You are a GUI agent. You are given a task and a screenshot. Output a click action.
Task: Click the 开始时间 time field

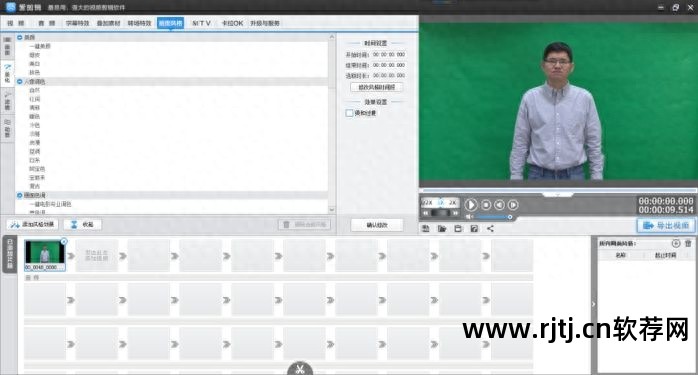(x=389, y=54)
